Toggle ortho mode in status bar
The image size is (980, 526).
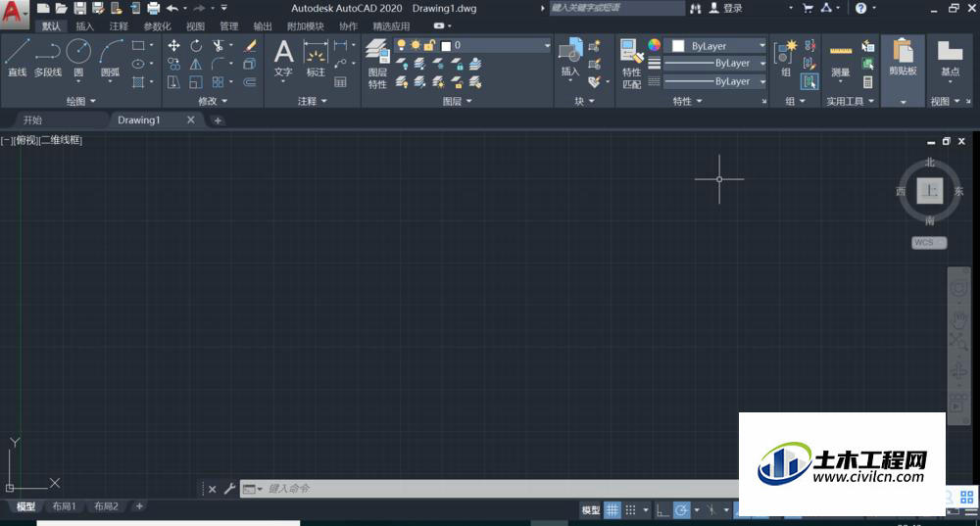[x=662, y=509]
